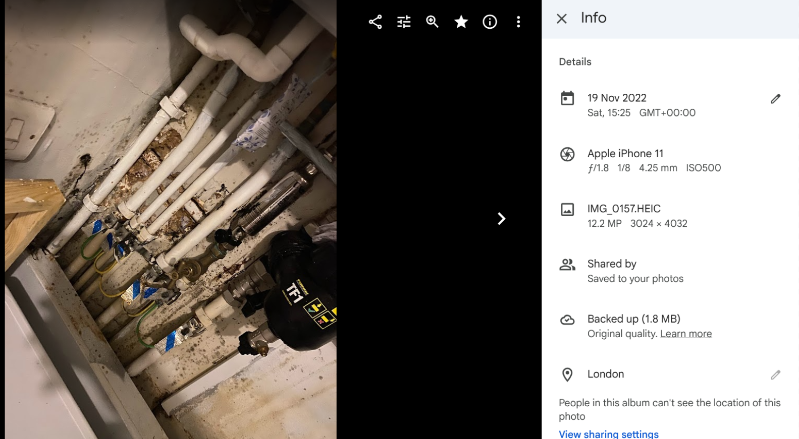
Task: Close the Info panel
Action: [x=562, y=19]
